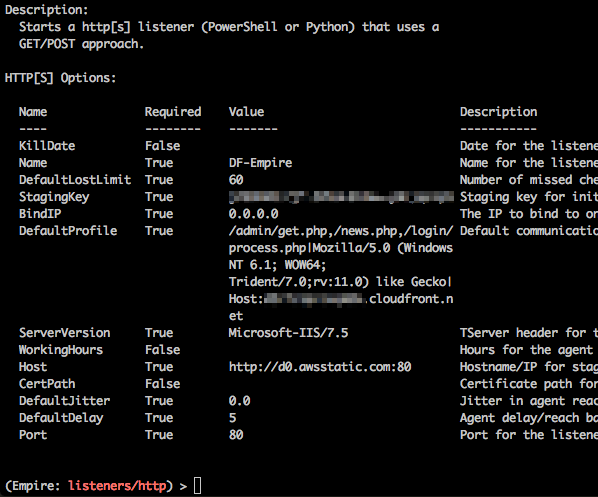Click the 'ServerVersion' option name
Image resolution: width=598 pixels, height=497 pixels.
coord(64,333)
